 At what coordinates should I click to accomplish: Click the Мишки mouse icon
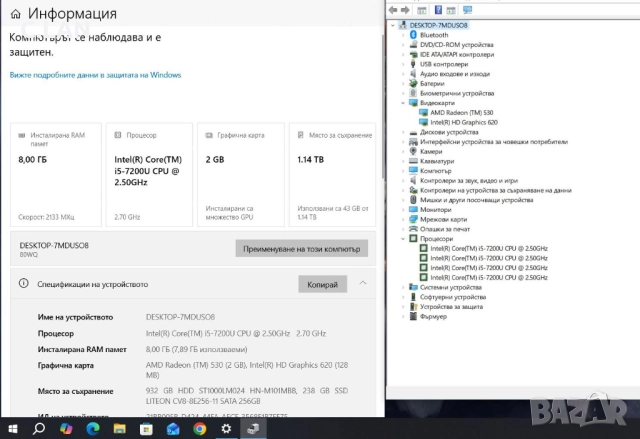[413, 200]
